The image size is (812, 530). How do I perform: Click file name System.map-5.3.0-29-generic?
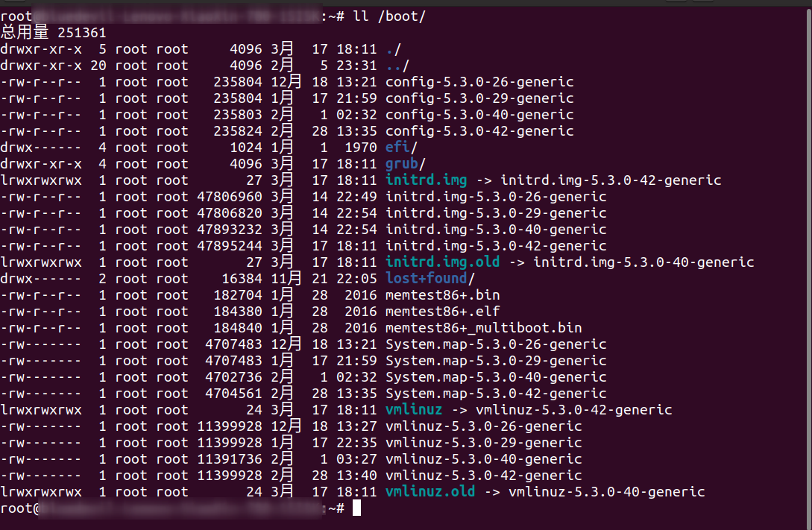pos(496,361)
